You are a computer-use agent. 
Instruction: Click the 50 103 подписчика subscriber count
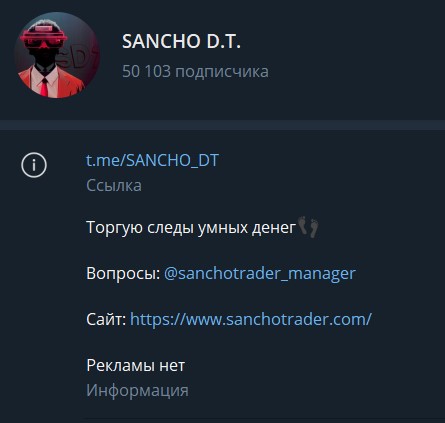coord(195,71)
